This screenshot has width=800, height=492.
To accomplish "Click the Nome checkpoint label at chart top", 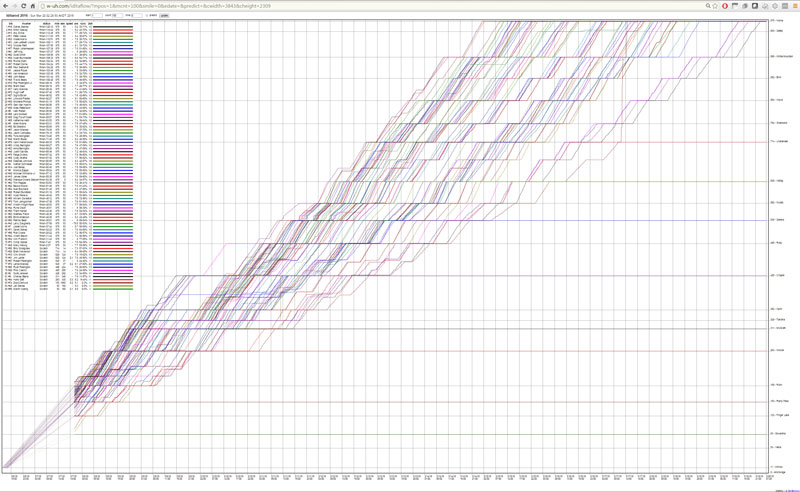I will tap(776, 20).
